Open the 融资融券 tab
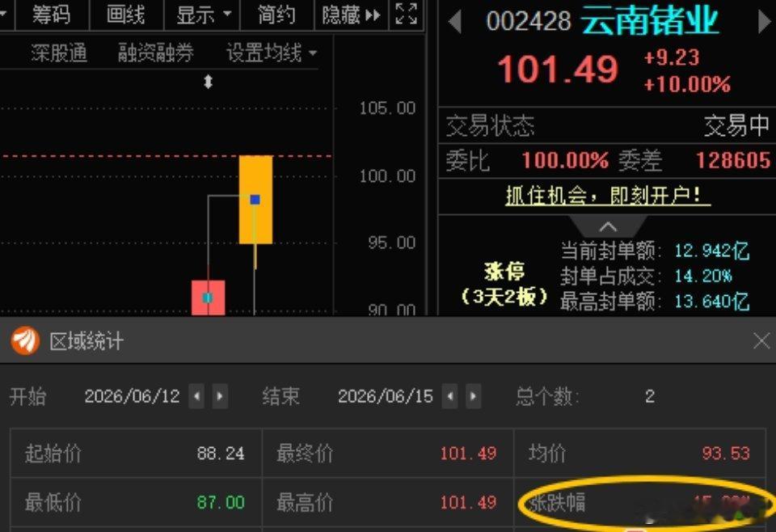 156,53
